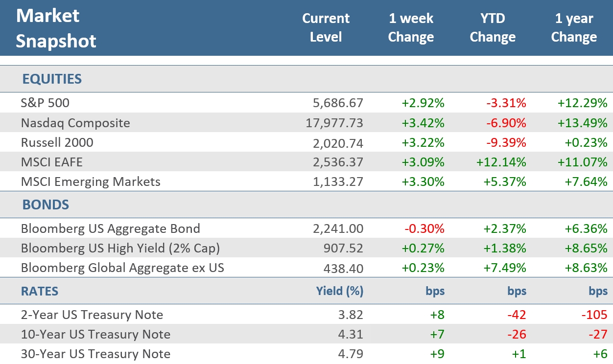The width and height of the screenshot is (613, 364).
Task: Select the YTD Change column header
Action: 493,28
